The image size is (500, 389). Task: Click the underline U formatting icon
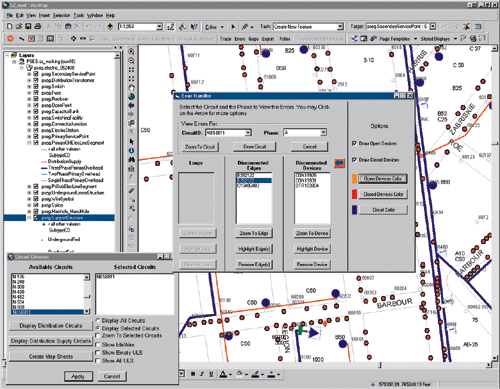pyautogui.click(x=211, y=374)
